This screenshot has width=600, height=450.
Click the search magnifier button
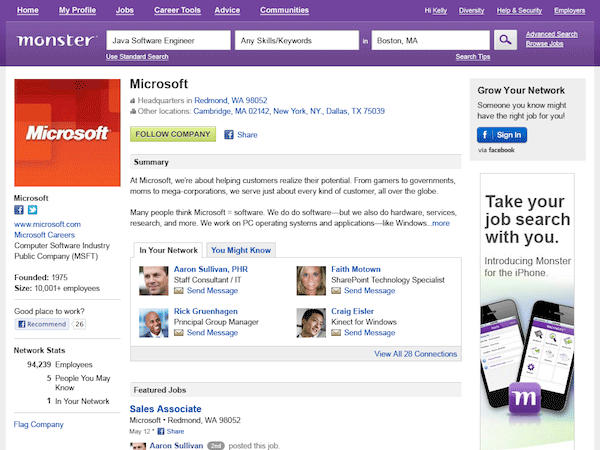pyautogui.click(x=505, y=40)
